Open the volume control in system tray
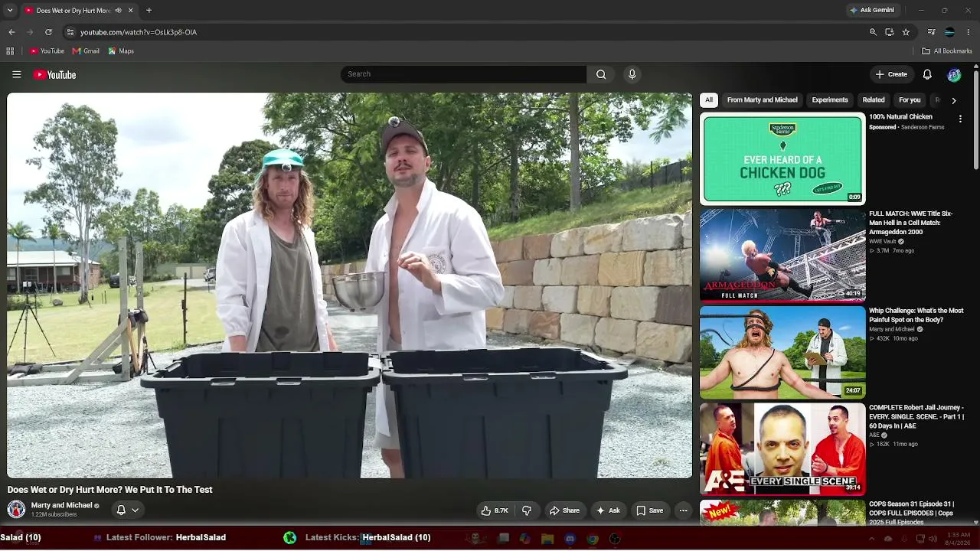The image size is (980, 551). coord(934,539)
